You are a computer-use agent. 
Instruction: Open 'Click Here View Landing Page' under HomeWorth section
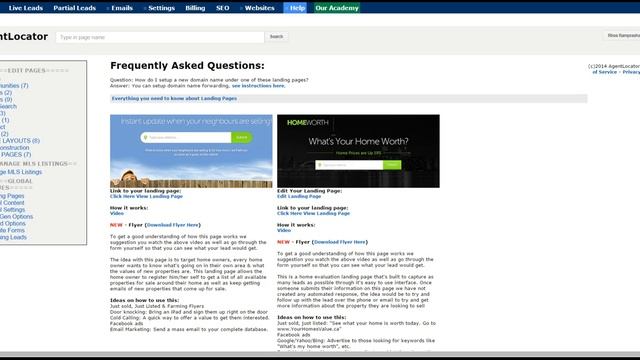[313, 213]
